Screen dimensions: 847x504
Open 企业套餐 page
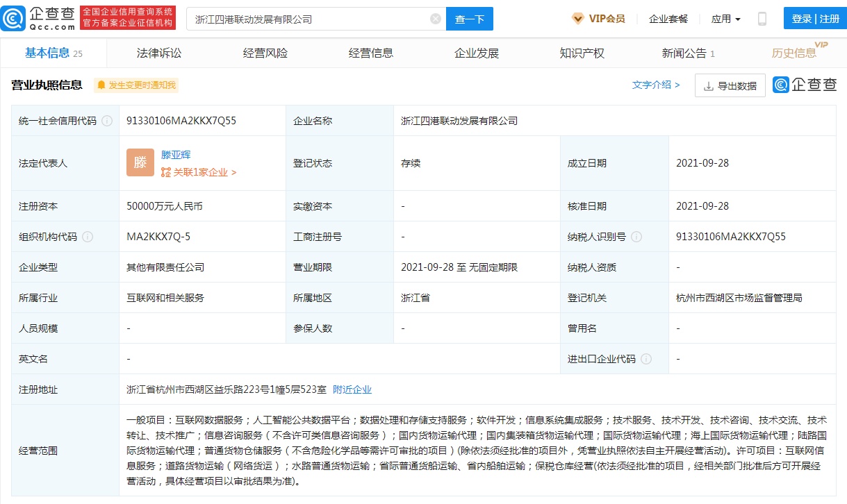pos(668,19)
